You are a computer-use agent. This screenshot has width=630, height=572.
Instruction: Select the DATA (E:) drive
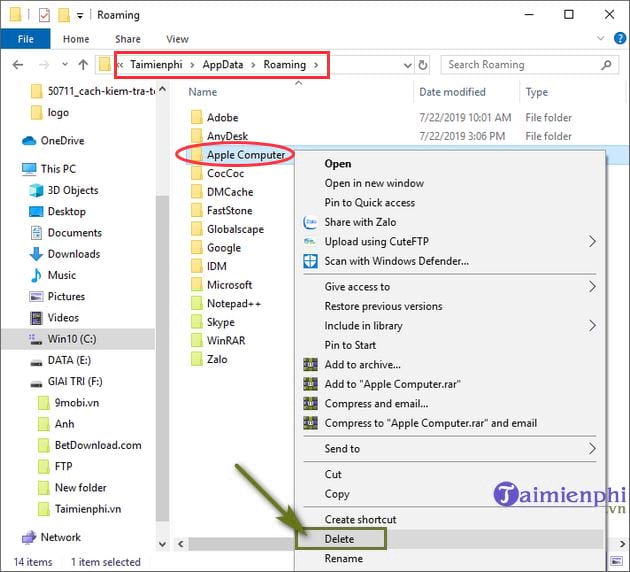coord(60,360)
